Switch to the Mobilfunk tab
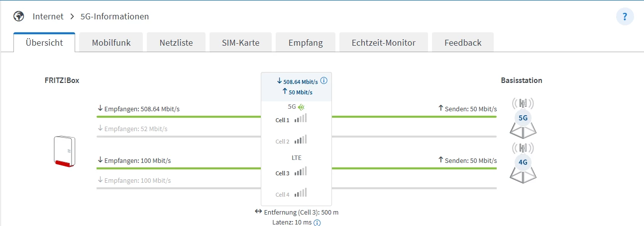The image size is (644, 226). point(111,43)
